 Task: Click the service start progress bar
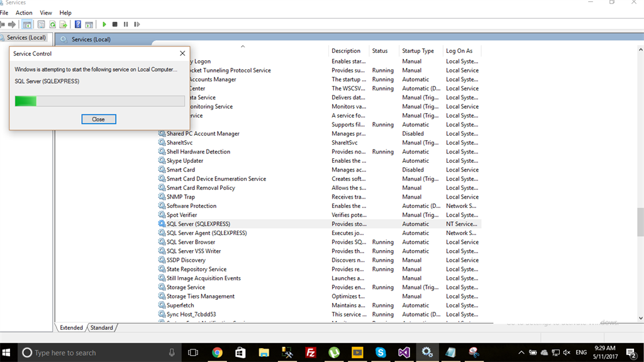(100, 101)
